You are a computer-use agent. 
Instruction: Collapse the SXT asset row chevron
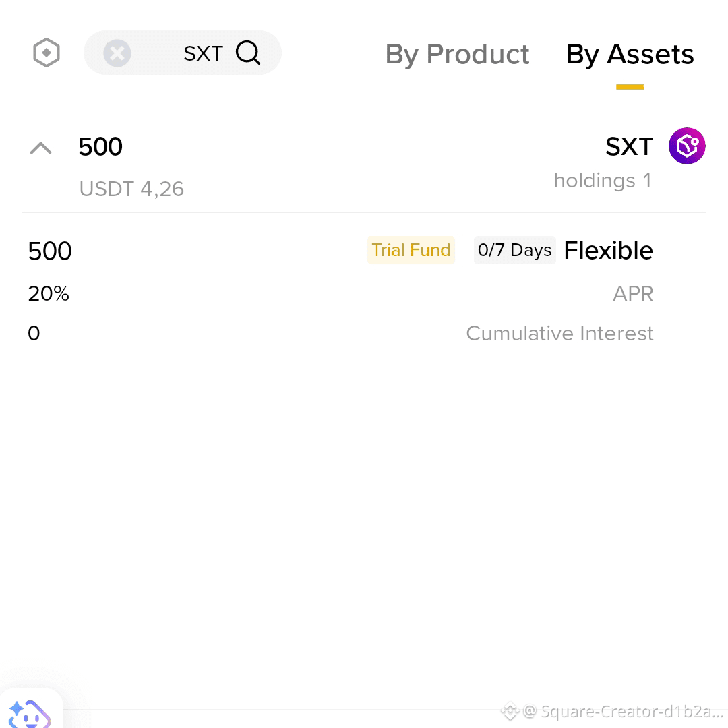coord(41,148)
